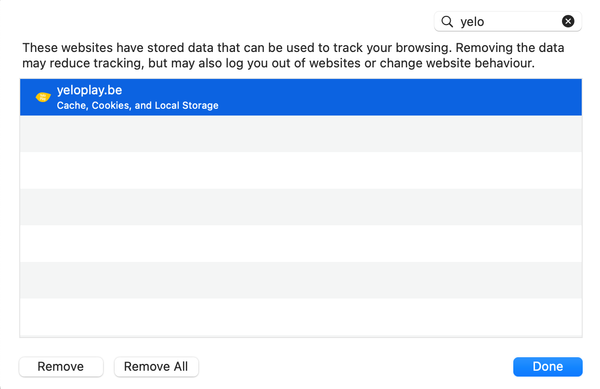The image size is (600, 389).
Task: Click the Remove All button
Action: click(x=156, y=366)
